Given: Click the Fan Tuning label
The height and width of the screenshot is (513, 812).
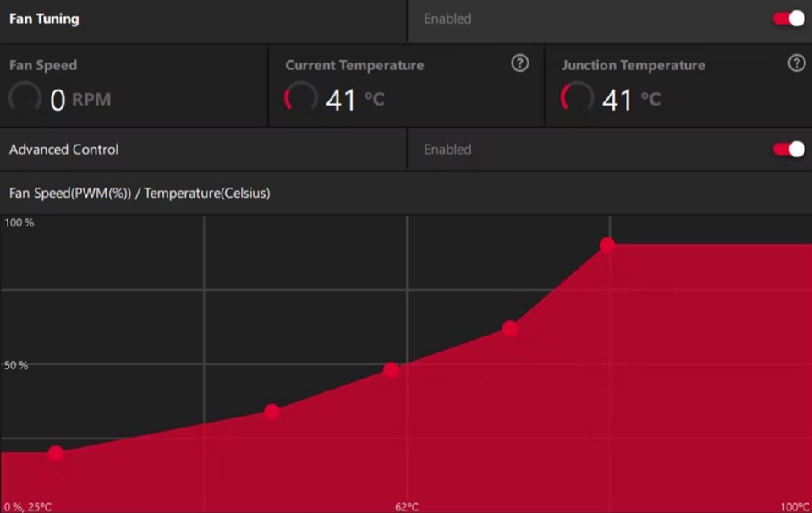Looking at the screenshot, I should (x=44, y=19).
